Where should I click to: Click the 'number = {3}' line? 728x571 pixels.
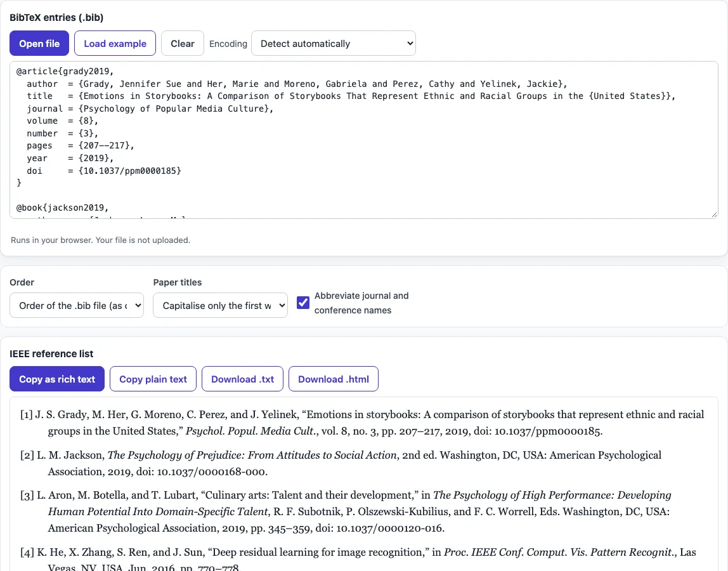(62, 133)
